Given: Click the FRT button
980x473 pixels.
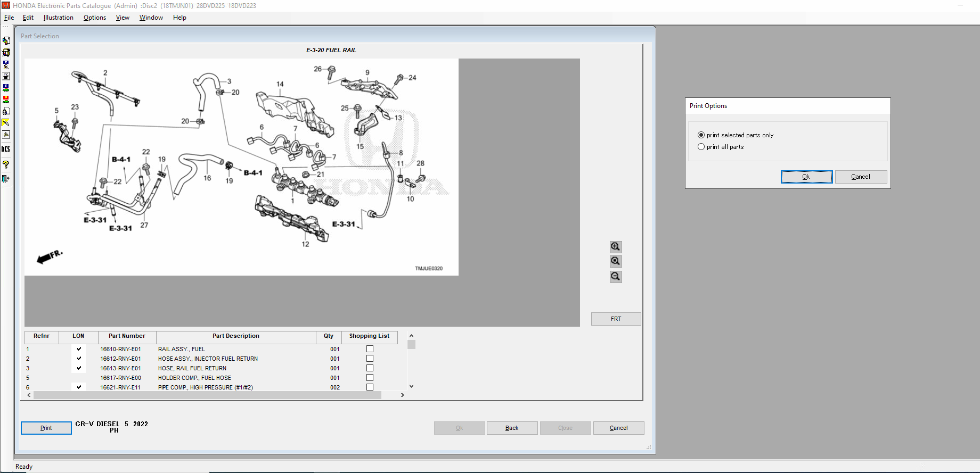Looking at the screenshot, I should [x=616, y=319].
